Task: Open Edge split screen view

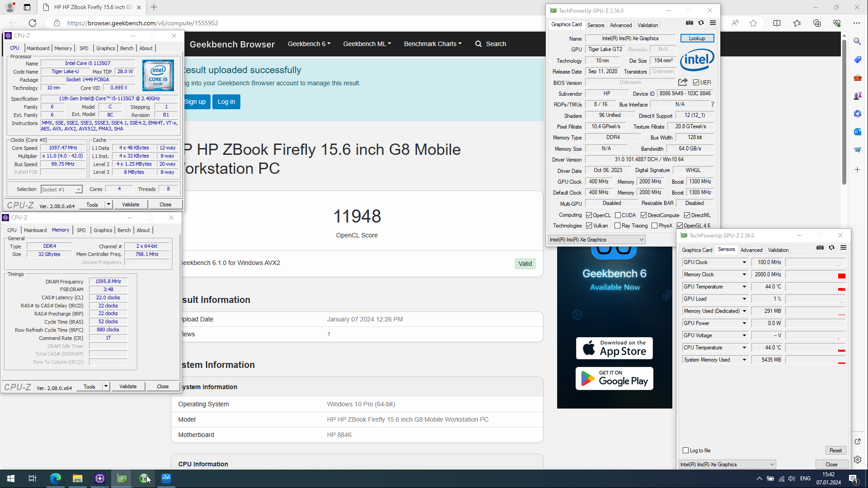Action: tap(777, 23)
